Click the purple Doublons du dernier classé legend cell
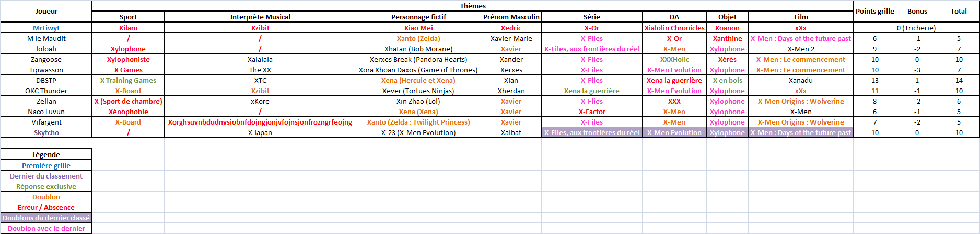 pyautogui.click(x=46, y=218)
